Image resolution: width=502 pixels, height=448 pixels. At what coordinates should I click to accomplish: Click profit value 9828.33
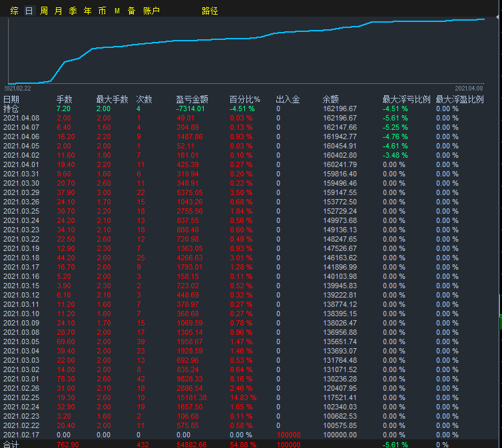coord(190,379)
